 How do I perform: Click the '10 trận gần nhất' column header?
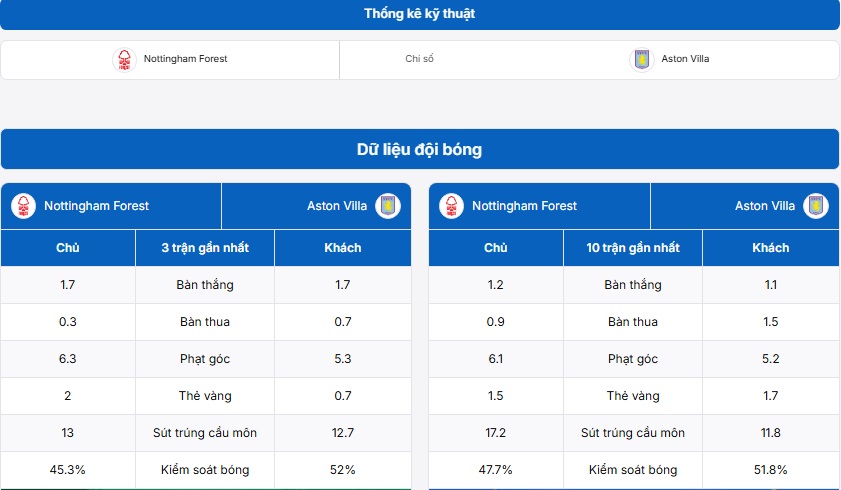coord(633,248)
